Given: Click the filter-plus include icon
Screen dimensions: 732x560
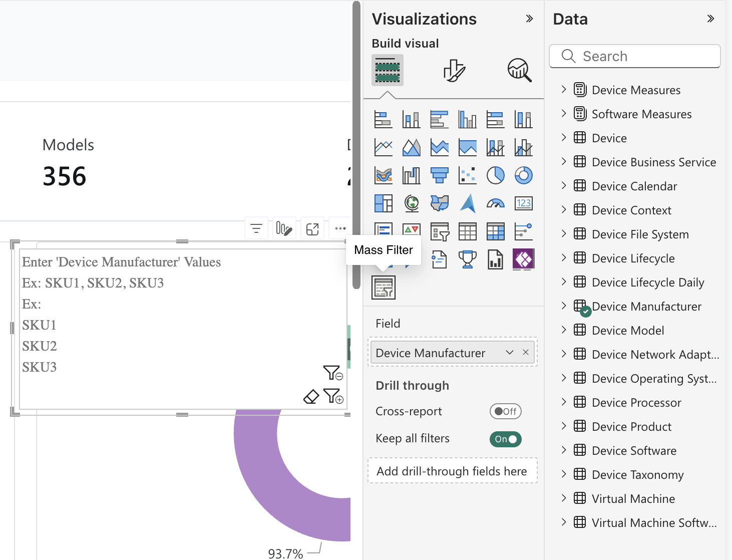Looking at the screenshot, I should pyautogui.click(x=333, y=396).
